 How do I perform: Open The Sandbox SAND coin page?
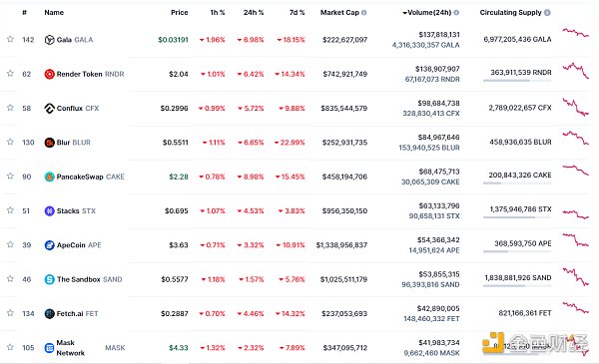tap(90, 279)
